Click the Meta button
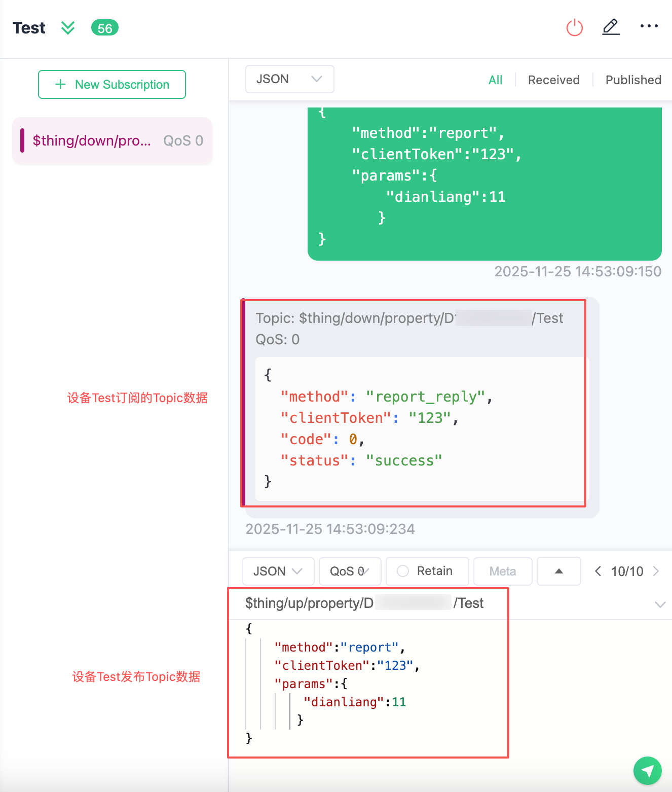 pyautogui.click(x=502, y=571)
